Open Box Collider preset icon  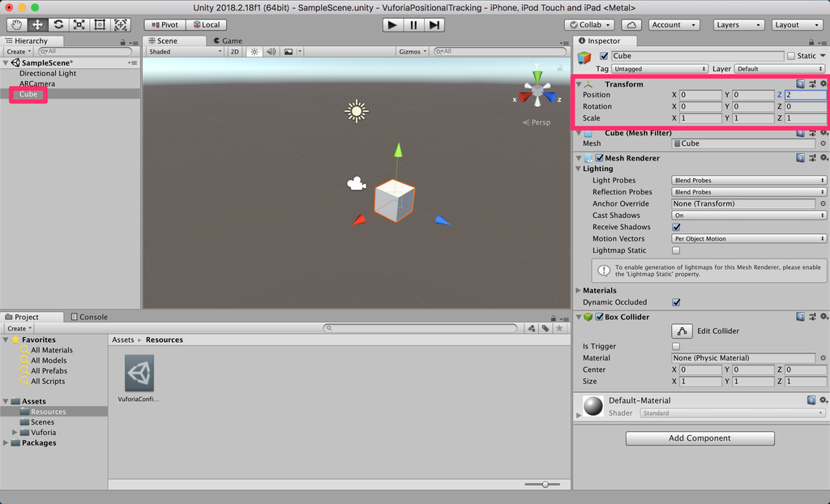pos(812,317)
